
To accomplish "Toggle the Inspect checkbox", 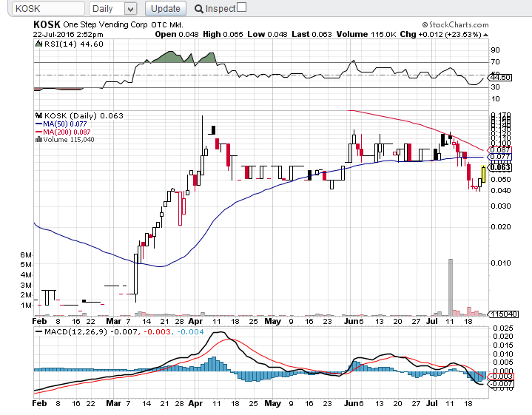I will (241, 7).
